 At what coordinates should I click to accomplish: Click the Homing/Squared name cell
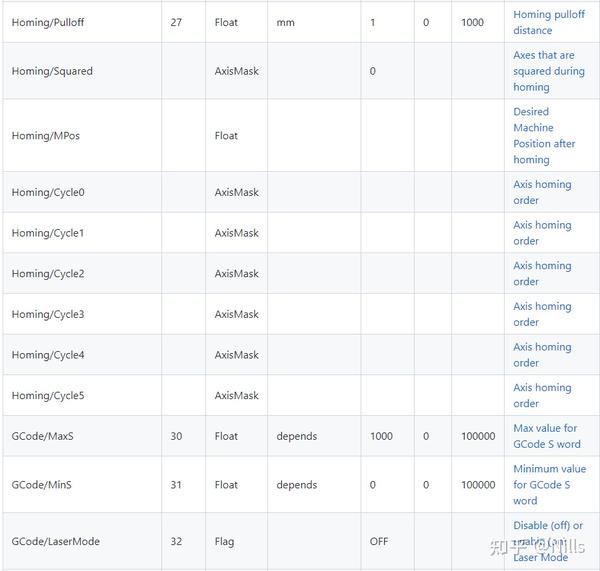pos(52,71)
